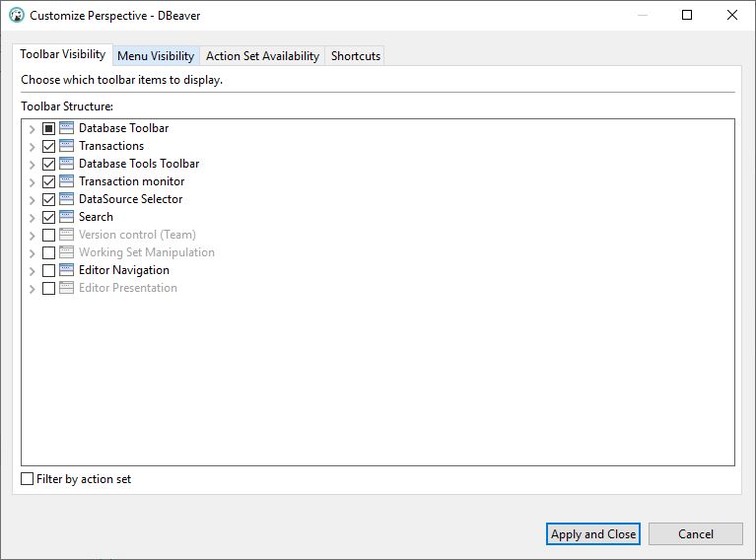
Task: Expand the Working Set Manipulation node
Action: (x=32, y=252)
